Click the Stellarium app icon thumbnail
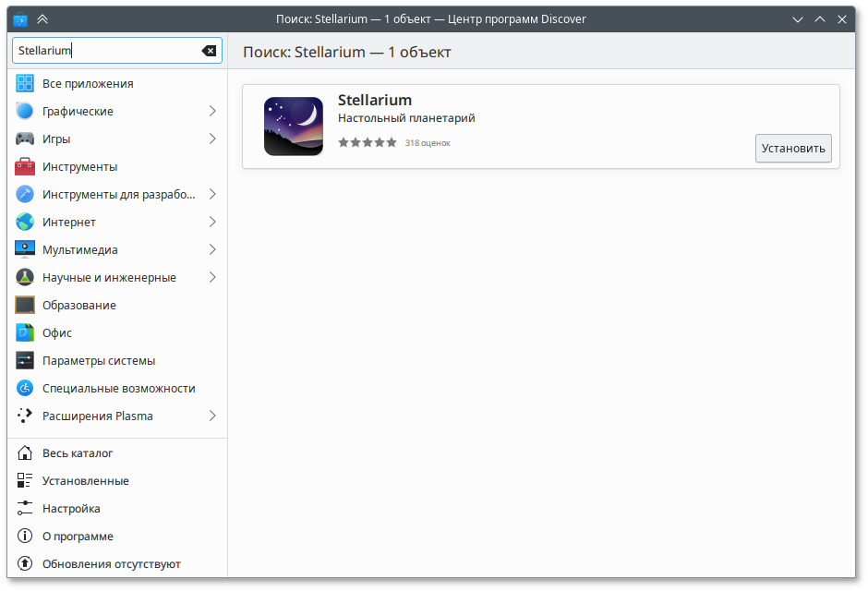Viewport: 868px width, 591px height. tap(293, 127)
